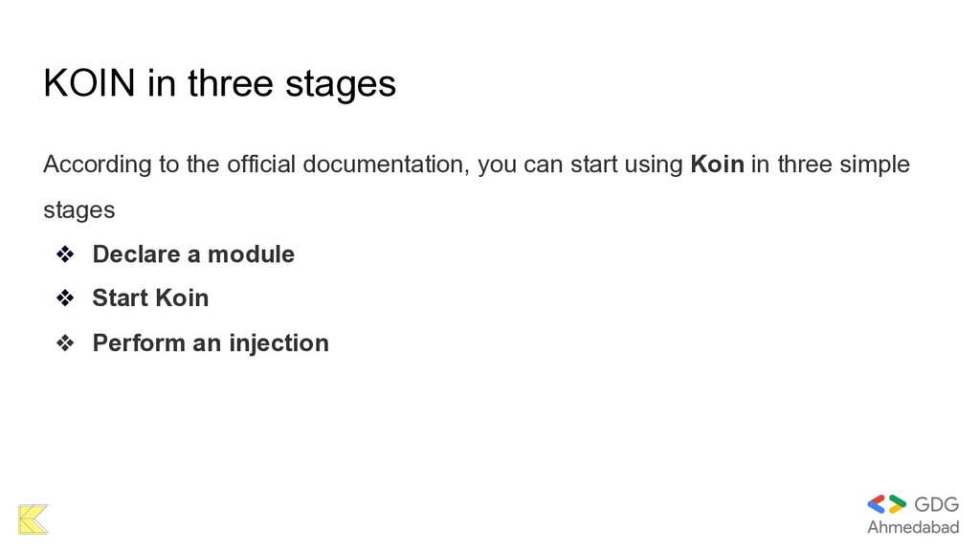The image size is (980, 551).
Task: Click the words three simple in paragraph
Action: pyautogui.click(x=843, y=165)
